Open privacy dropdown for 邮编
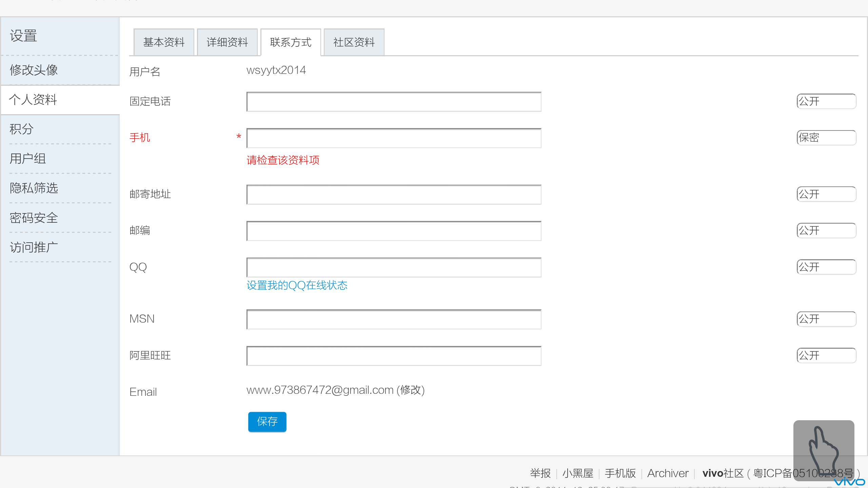This screenshot has height=488, width=868. point(826,230)
